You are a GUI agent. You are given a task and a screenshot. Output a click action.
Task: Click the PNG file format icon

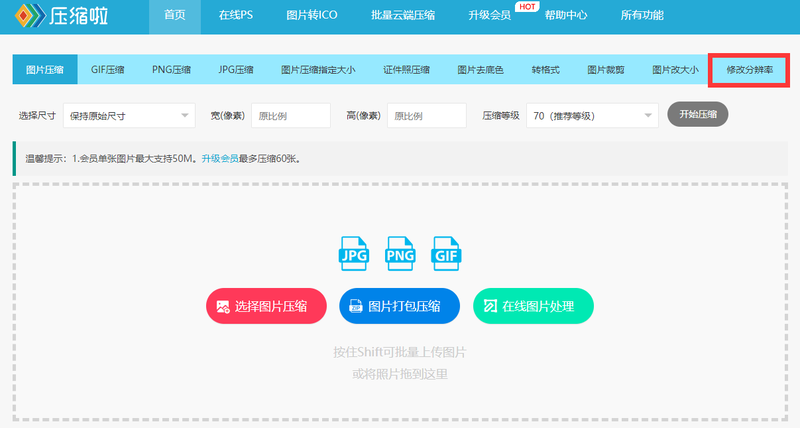click(400, 254)
